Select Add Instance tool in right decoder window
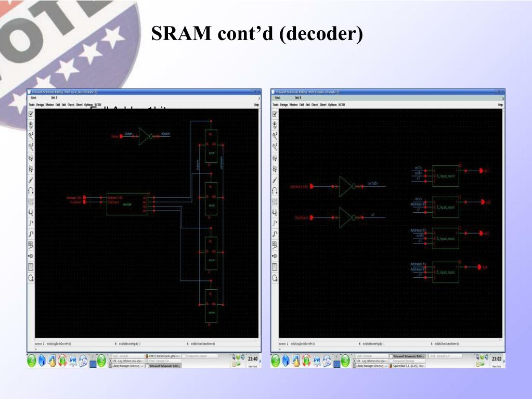 275,212
